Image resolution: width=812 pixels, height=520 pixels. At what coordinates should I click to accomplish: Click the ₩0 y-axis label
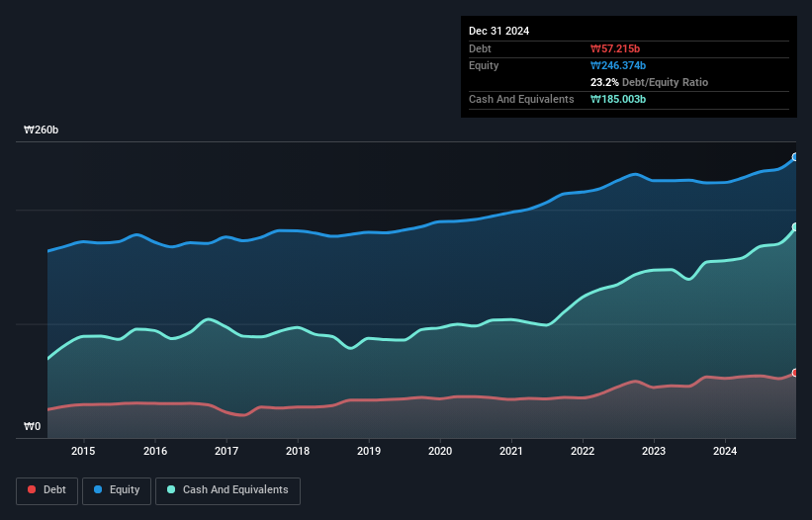[32, 426]
